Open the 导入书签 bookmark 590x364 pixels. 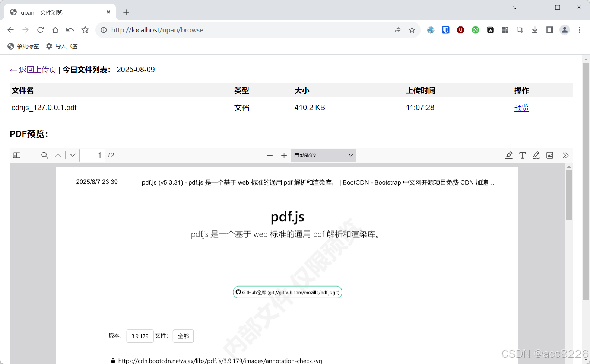click(62, 46)
